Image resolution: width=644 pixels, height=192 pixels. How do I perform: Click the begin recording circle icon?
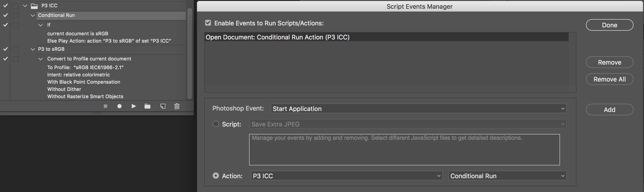119,106
